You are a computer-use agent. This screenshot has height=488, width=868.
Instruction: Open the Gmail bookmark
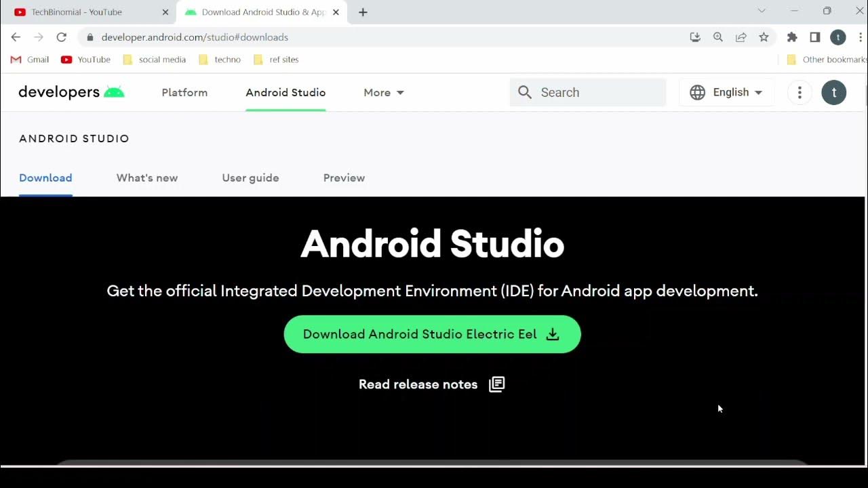[x=30, y=60]
